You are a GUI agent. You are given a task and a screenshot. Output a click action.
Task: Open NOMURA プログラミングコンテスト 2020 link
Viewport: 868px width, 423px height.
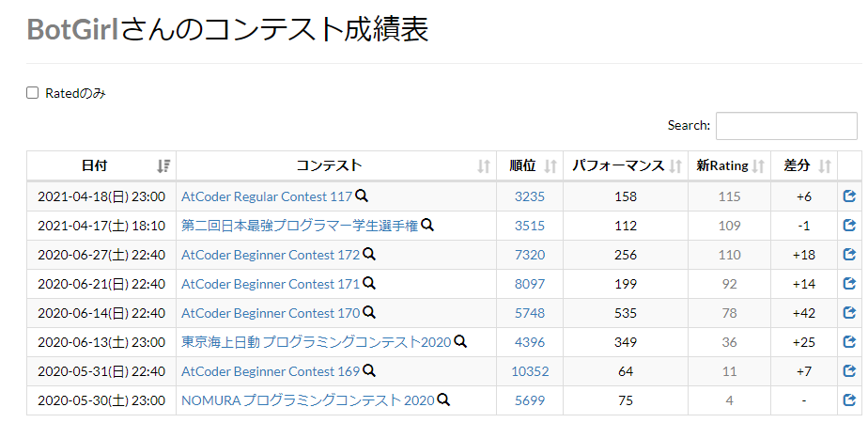pyautogui.click(x=308, y=400)
